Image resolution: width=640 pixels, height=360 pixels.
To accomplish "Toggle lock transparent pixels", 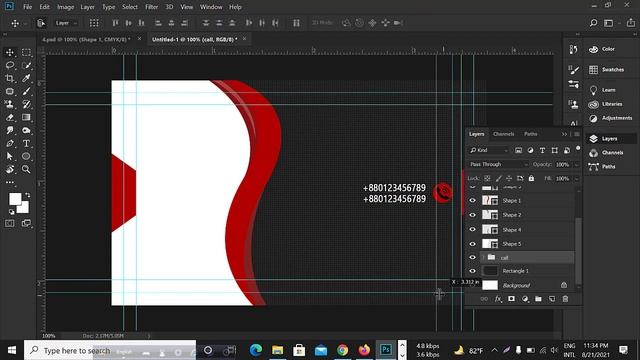I will pyautogui.click(x=487, y=178).
